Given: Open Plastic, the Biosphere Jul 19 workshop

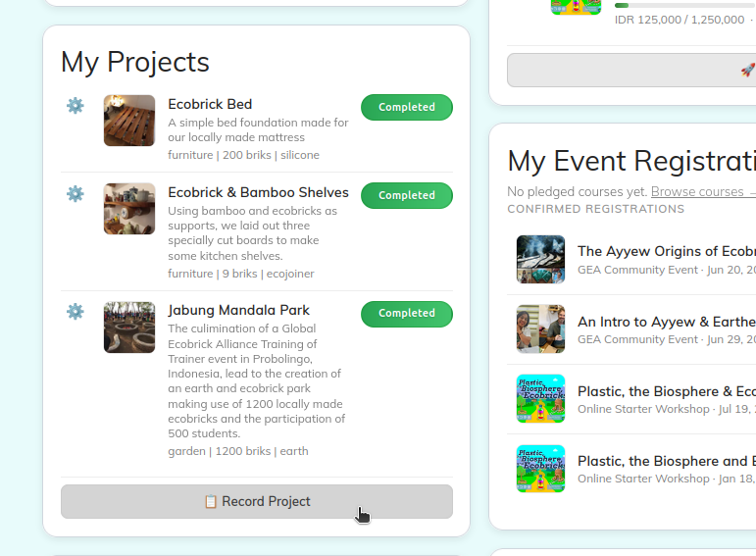Looking at the screenshot, I should pyautogui.click(x=666, y=390).
